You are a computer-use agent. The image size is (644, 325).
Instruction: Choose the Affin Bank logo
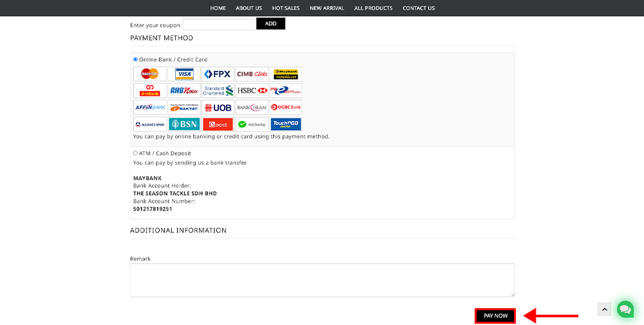click(150, 107)
